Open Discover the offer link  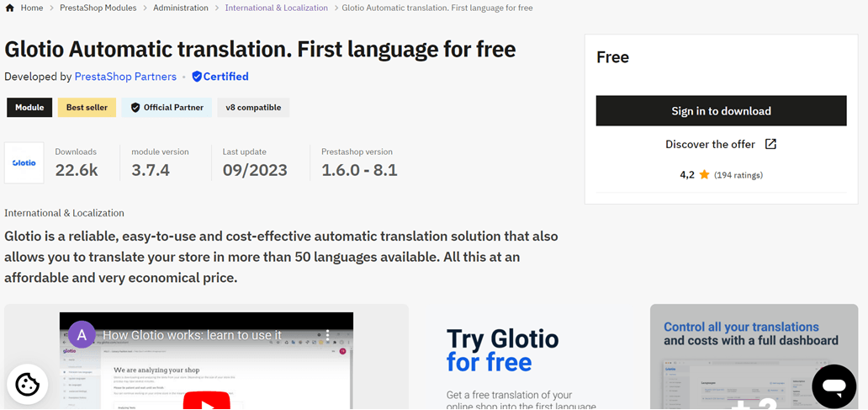(x=710, y=144)
